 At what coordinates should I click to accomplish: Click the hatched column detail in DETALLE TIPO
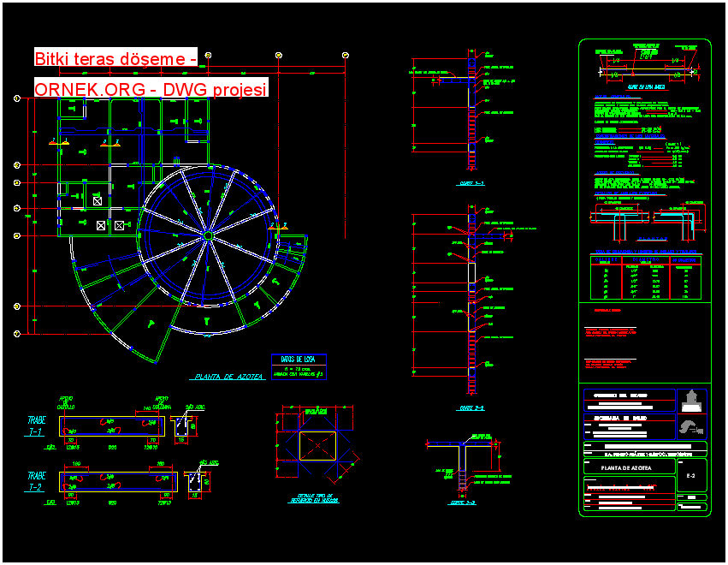click(x=317, y=445)
